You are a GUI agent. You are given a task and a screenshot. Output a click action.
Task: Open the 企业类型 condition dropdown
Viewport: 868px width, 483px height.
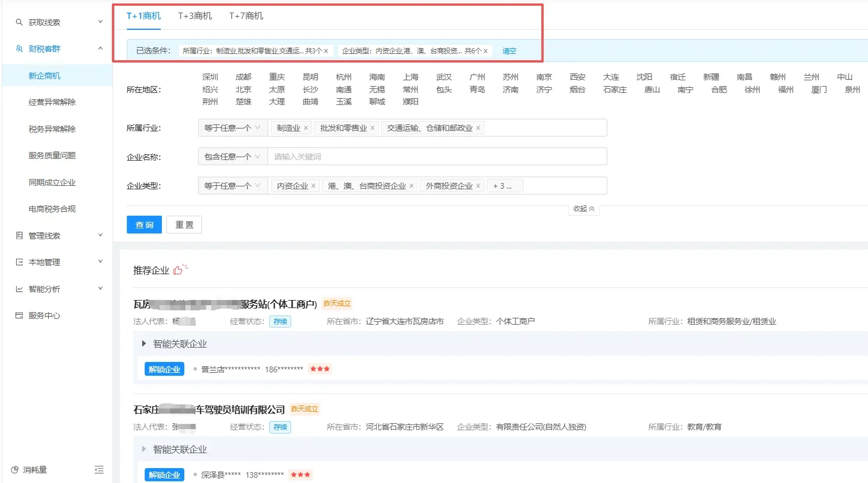(232, 186)
